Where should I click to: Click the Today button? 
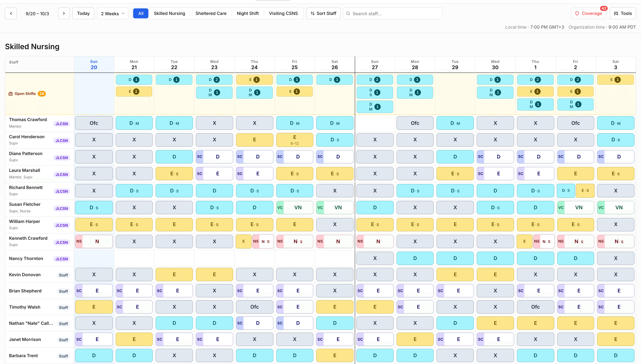coord(83,14)
